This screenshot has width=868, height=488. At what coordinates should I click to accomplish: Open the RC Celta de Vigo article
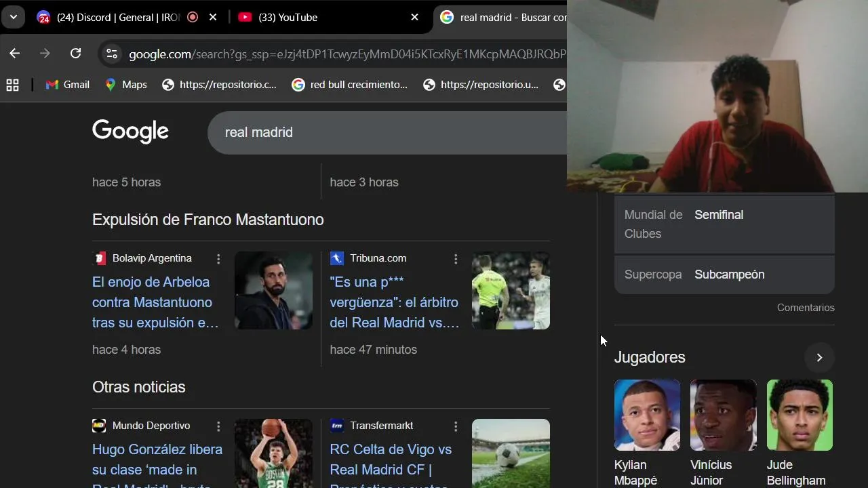(x=391, y=464)
